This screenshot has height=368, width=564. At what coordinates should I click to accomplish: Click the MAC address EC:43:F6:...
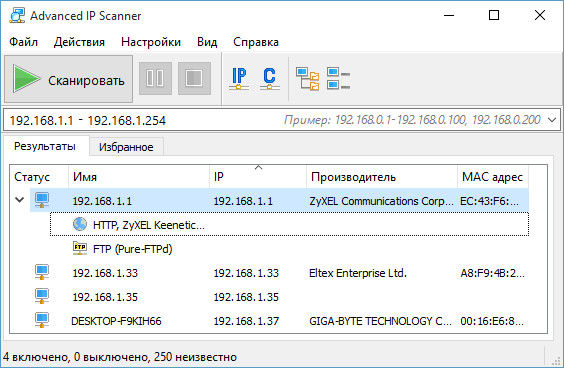tap(490, 201)
